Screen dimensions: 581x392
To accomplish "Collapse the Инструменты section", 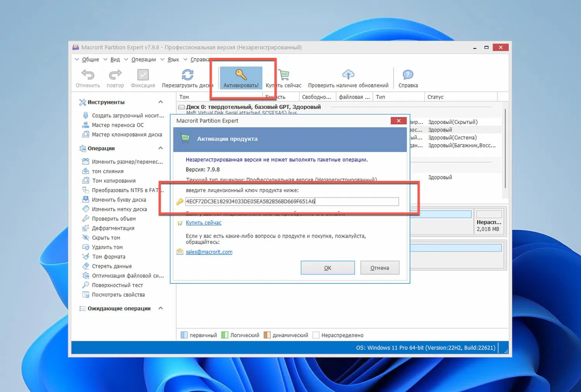I will (161, 102).
